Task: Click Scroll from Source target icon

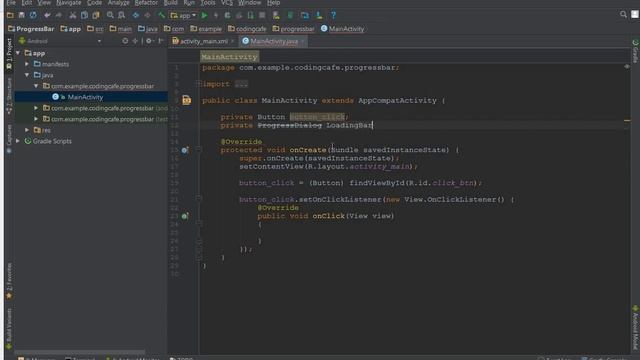Action: coord(125,41)
